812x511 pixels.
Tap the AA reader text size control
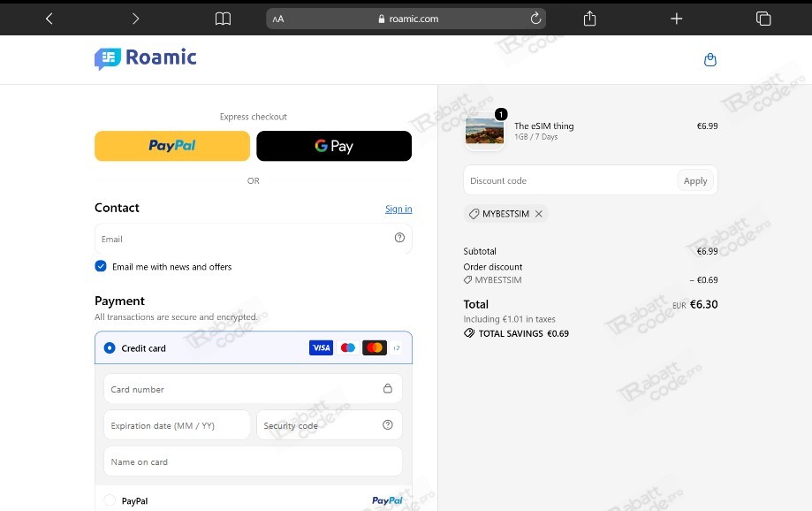[278, 19]
